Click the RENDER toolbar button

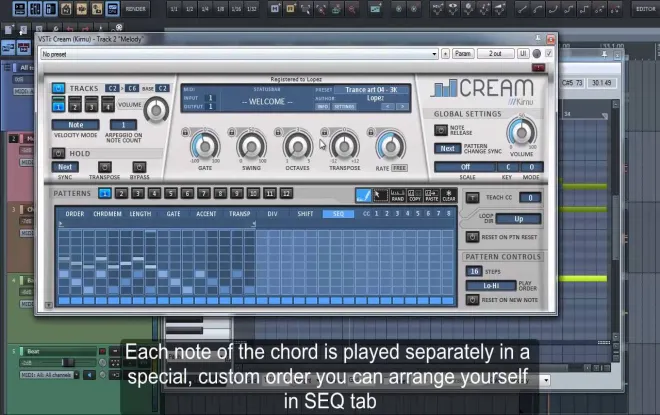point(136,9)
